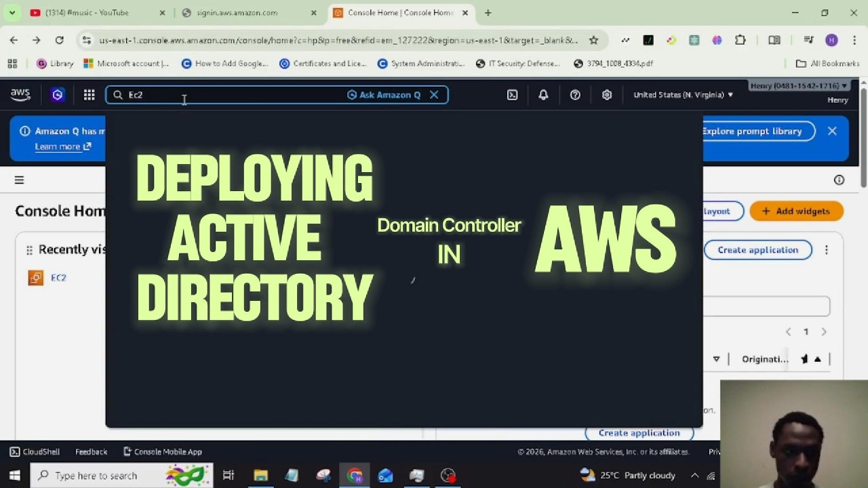
Task: Open Windows Task View icon
Action: point(229,475)
